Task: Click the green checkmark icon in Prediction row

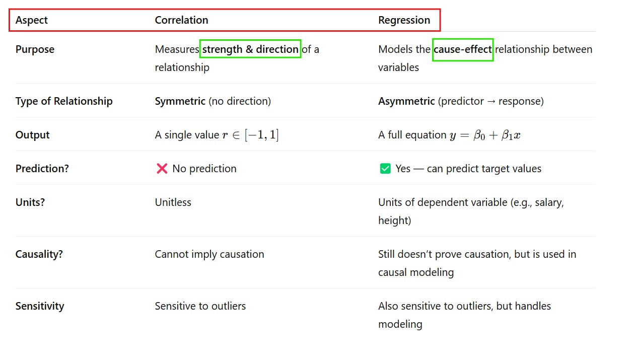Action: (385, 169)
